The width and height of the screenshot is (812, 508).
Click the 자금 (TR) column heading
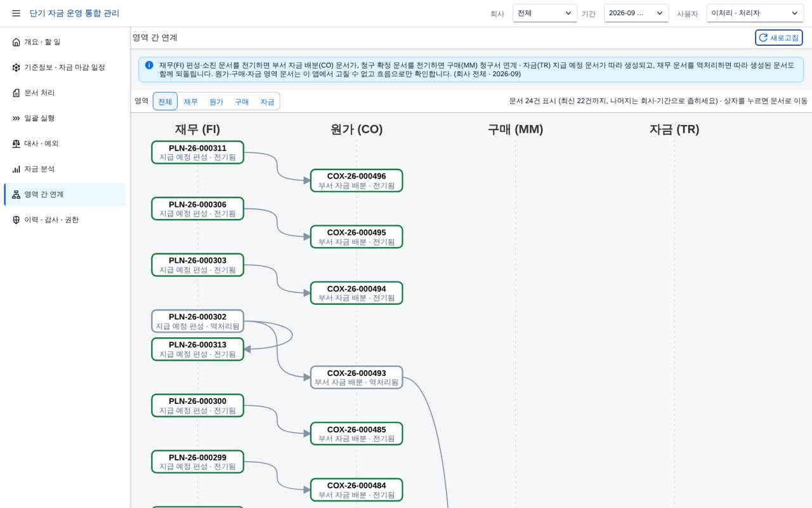674,130
